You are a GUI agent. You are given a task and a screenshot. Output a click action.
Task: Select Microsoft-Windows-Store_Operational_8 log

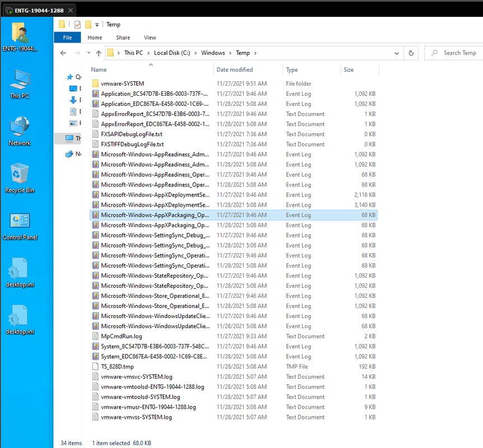coord(234,296)
